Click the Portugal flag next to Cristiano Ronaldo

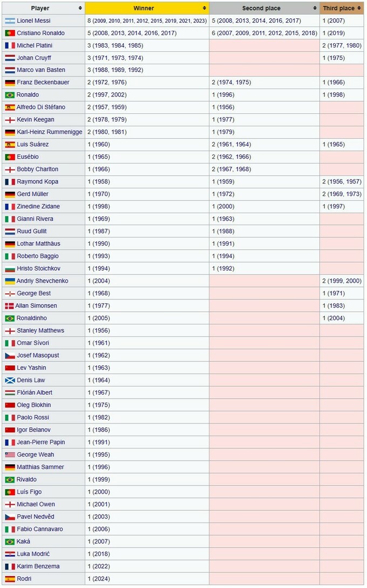(10, 33)
